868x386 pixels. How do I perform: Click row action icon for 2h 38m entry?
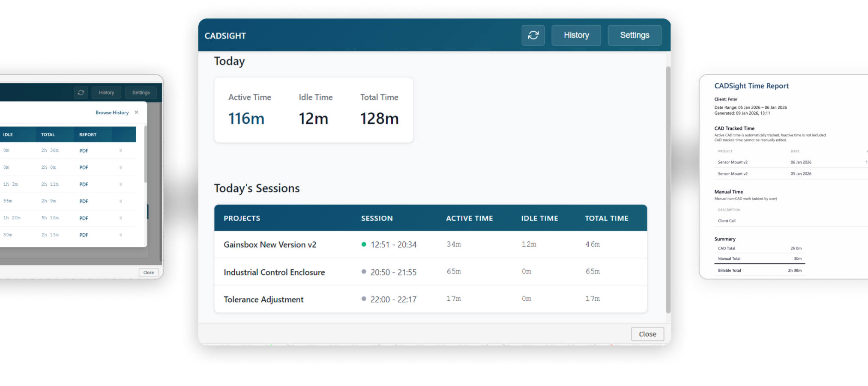121,151
